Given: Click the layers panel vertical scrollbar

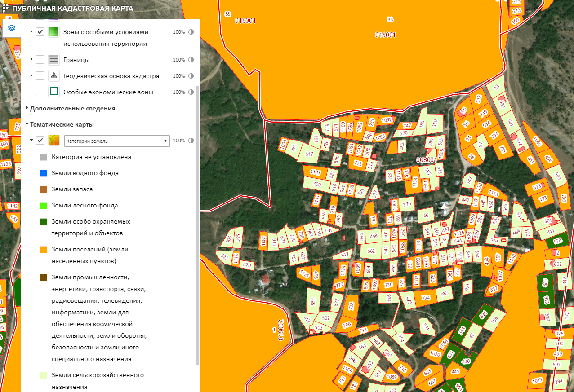Looking at the screenshot, I should click(x=197, y=225).
